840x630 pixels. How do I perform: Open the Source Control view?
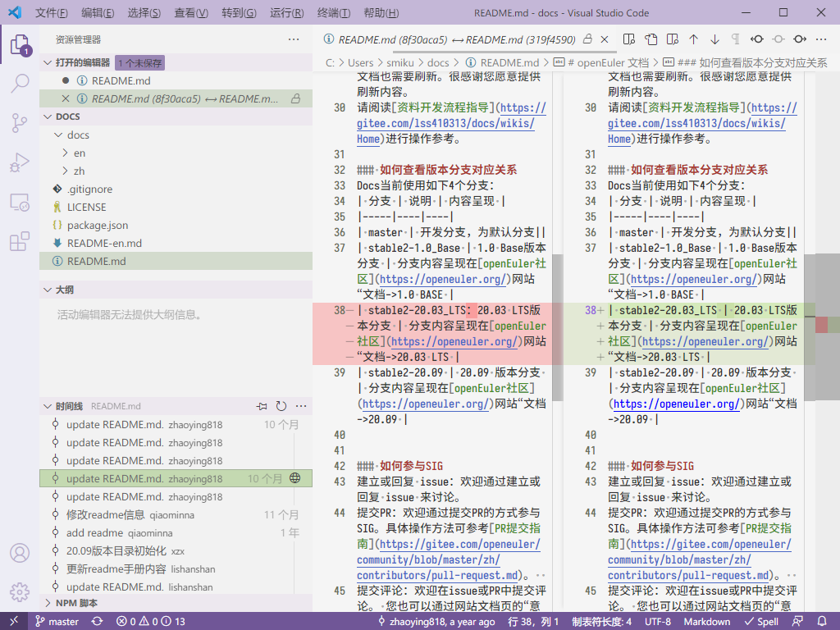pyautogui.click(x=20, y=123)
